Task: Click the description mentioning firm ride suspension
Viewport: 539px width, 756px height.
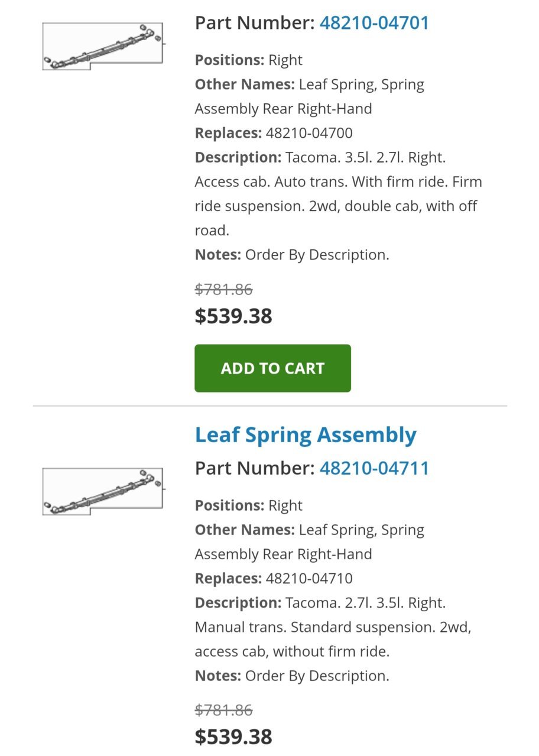Action: [x=339, y=194]
